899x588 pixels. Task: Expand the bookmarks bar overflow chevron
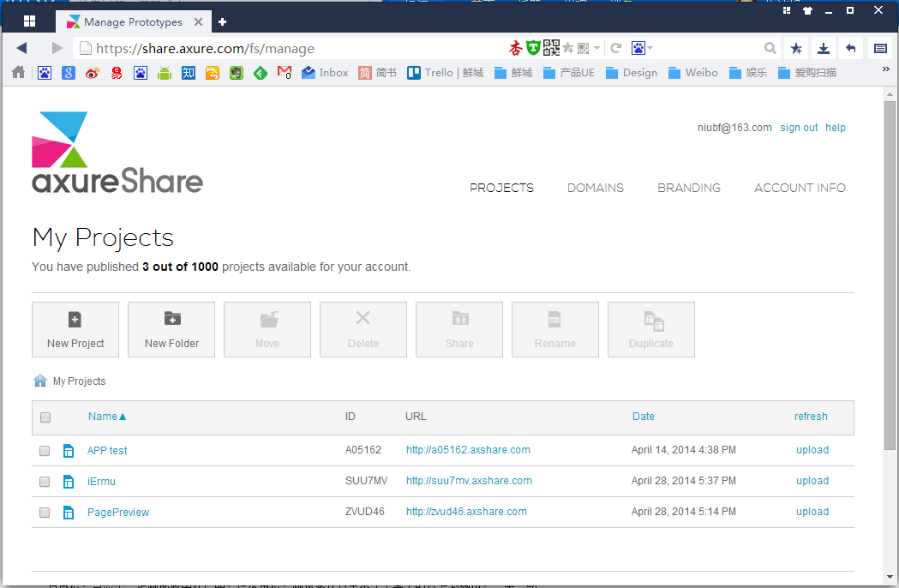click(885, 70)
